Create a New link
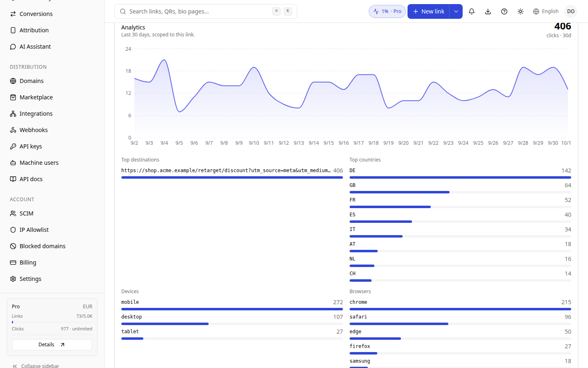This screenshot has width=588, height=368. (428, 11)
